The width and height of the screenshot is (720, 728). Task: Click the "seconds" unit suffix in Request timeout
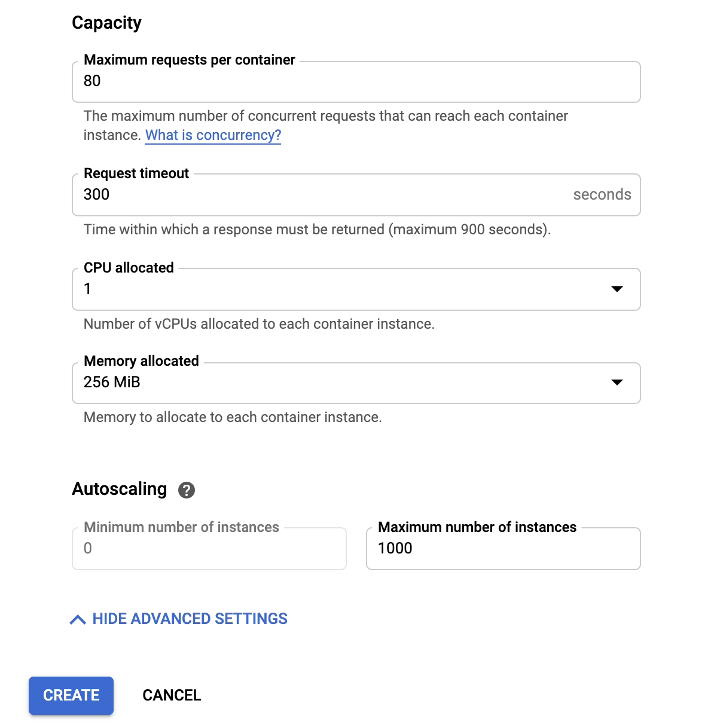[602, 195]
